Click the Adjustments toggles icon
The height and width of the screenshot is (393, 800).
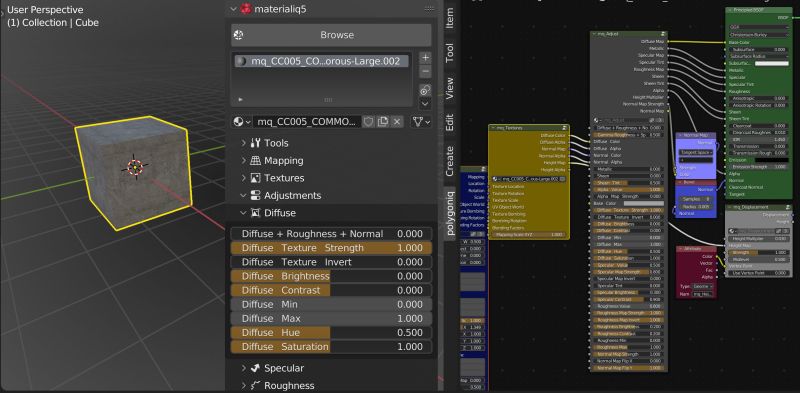[256, 195]
